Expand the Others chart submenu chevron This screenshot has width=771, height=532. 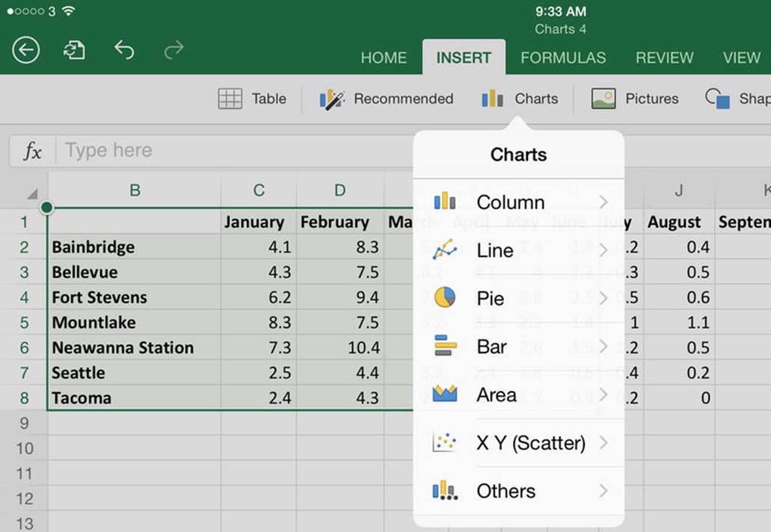click(x=603, y=490)
